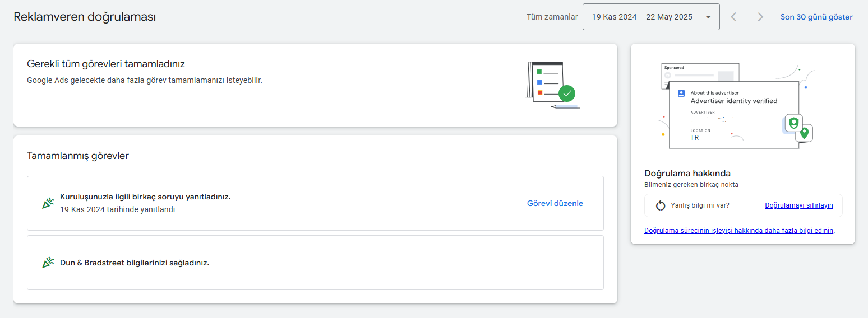
Task: Click the 'Tüm zamanlar' label
Action: click(x=552, y=17)
